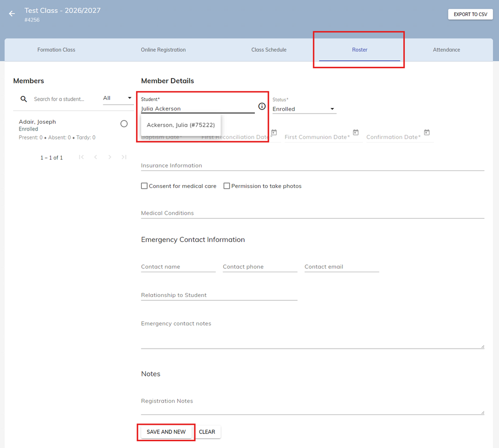The width and height of the screenshot is (499, 448).
Task: Check Permission to take photos
Action: (227, 186)
